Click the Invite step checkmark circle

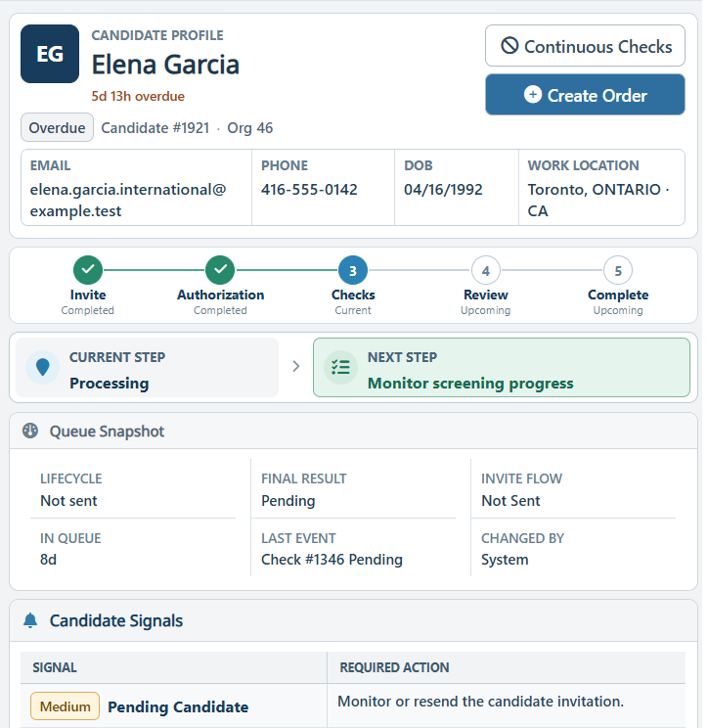tap(88, 270)
